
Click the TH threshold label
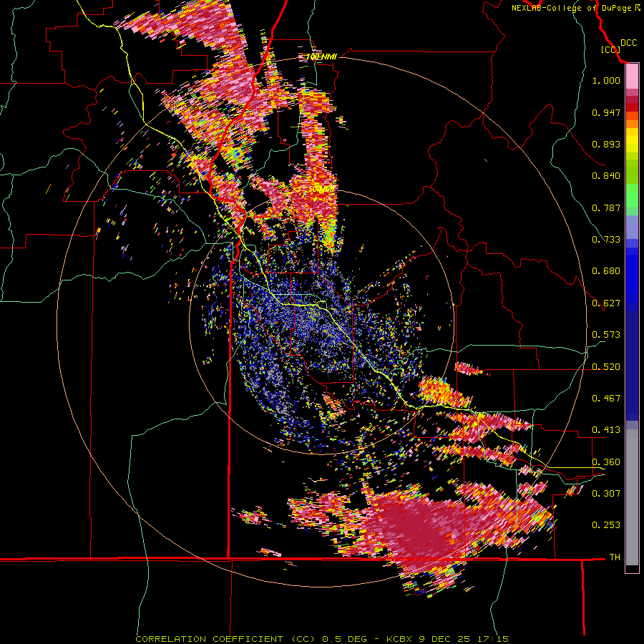coord(615,557)
